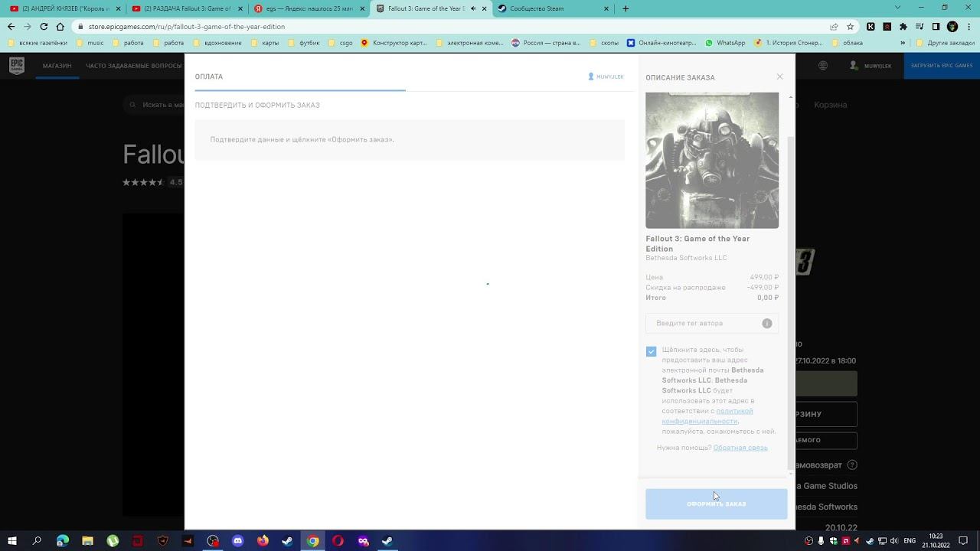Click the order summary panel scrollbar

(791, 302)
